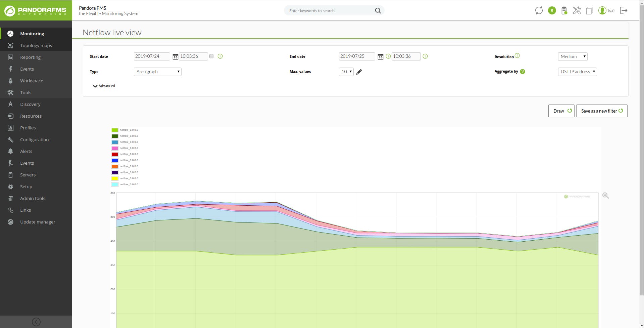644x328 pixels.
Task: Click the info icon beside end date calendar
Action: 388,56
